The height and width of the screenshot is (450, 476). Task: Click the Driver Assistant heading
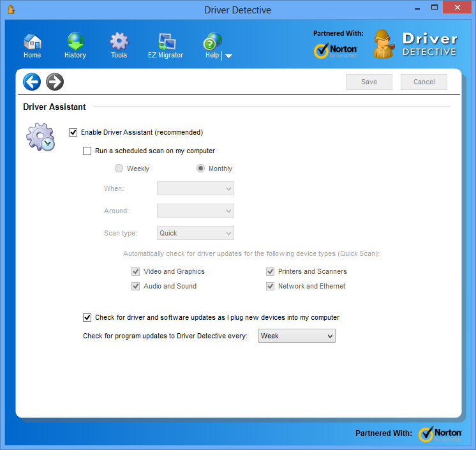tap(54, 107)
